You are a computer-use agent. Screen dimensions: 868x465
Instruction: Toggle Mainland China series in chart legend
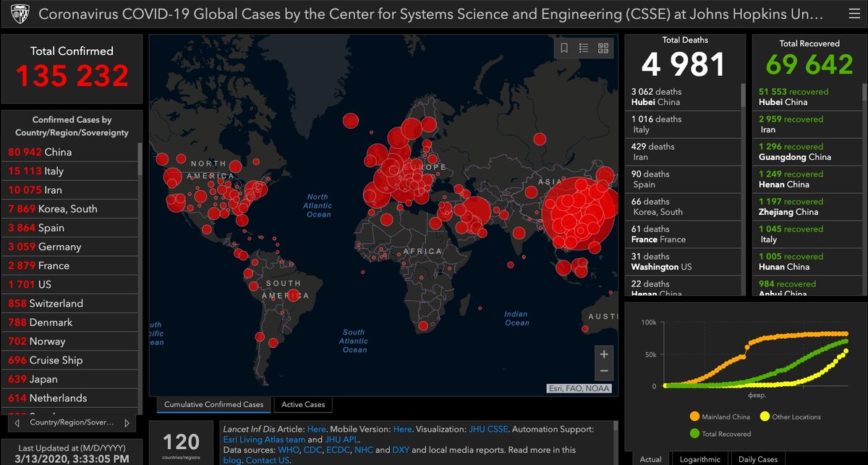pos(720,417)
